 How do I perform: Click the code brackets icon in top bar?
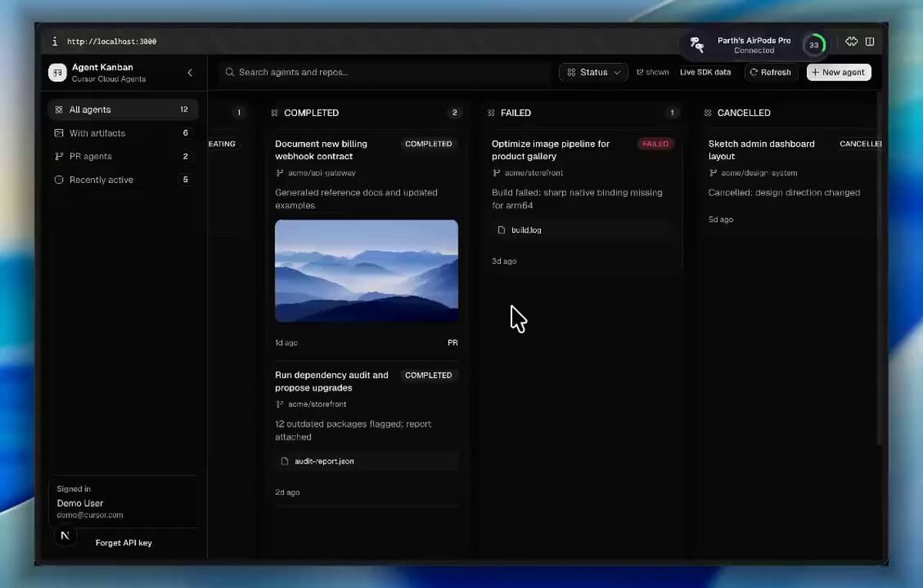tap(851, 42)
